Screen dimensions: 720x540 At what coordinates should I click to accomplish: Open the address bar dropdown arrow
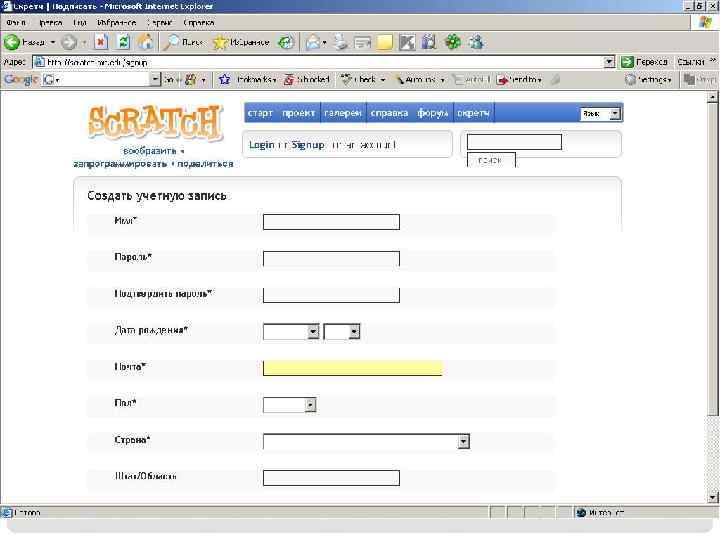pyautogui.click(x=609, y=62)
